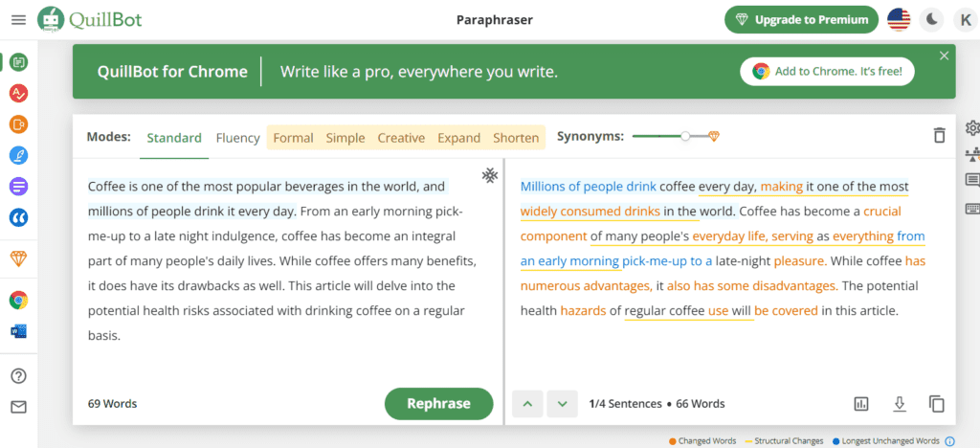Click Upgrade to Premium button
Image resolution: width=980 pixels, height=448 pixels.
(x=802, y=19)
